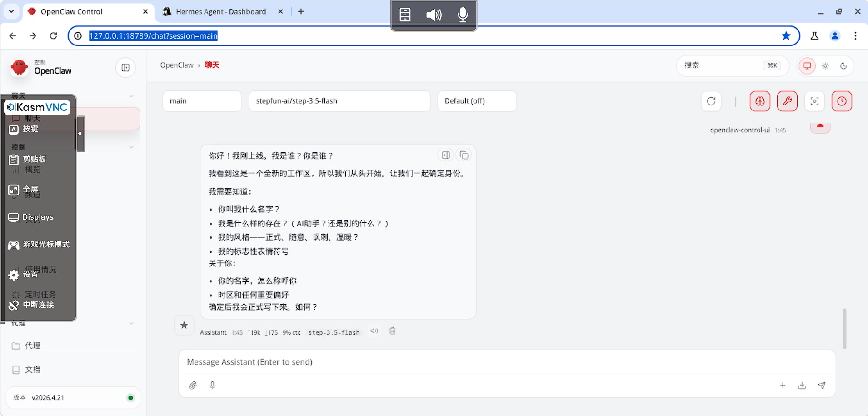Image resolution: width=868 pixels, height=416 pixels.
Task: Expand the Default (off) dropdown
Action: tap(476, 101)
